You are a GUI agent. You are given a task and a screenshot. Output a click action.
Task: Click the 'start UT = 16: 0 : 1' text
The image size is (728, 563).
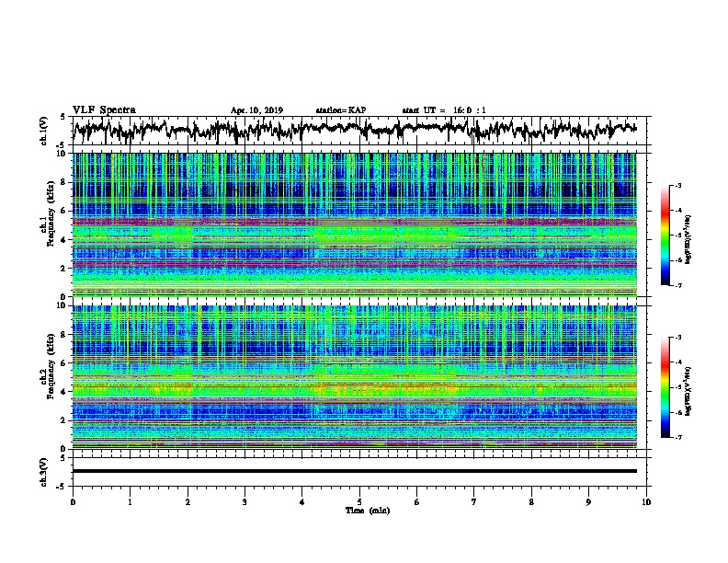coord(444,110)
